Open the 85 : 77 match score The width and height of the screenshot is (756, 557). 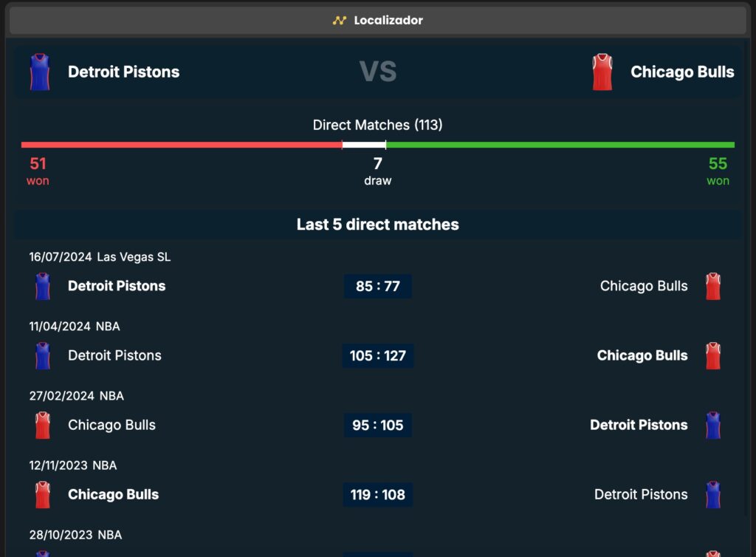(378, 286)
